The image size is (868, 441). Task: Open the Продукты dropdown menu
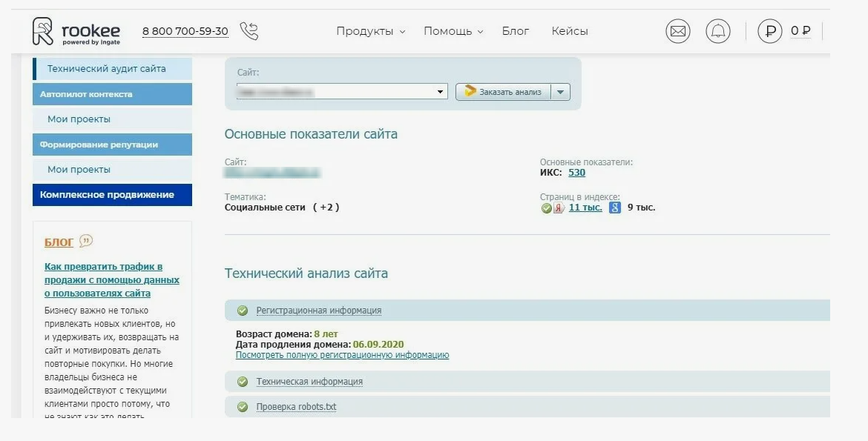coord(370,31)
